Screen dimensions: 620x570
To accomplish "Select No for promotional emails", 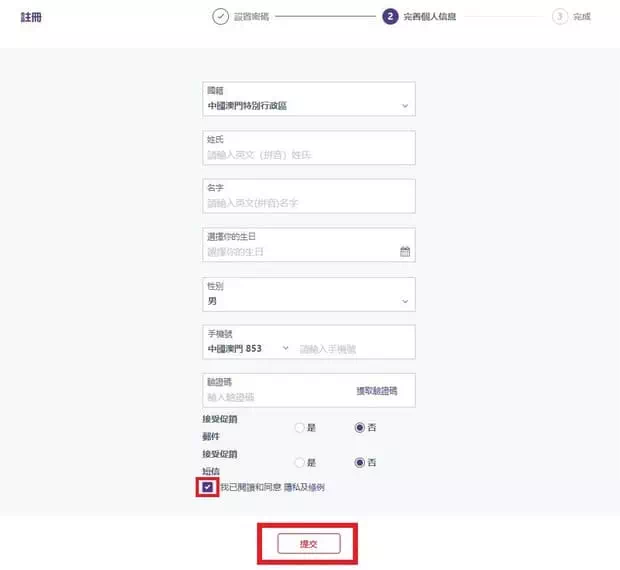I will click(x=359, y=427).
